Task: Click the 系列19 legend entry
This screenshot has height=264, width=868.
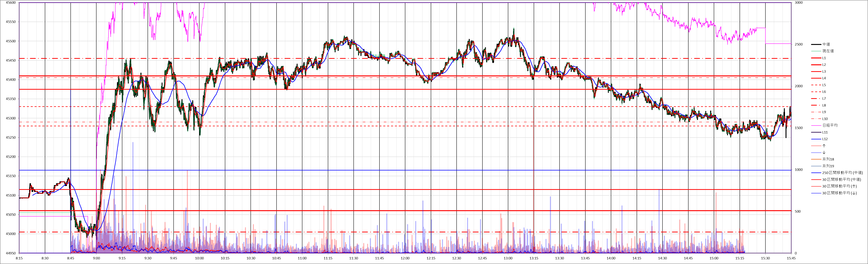Action: click(x=828, y=166)
